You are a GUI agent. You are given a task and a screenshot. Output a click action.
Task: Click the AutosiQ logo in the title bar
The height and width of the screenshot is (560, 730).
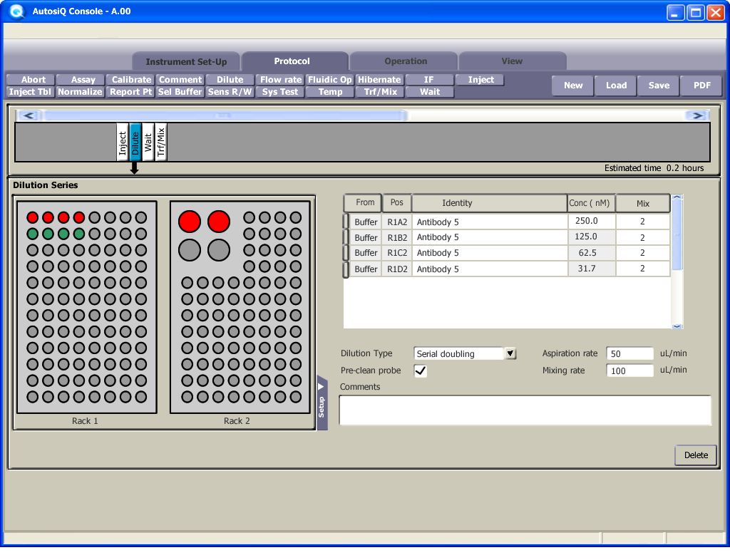[16, 12]
